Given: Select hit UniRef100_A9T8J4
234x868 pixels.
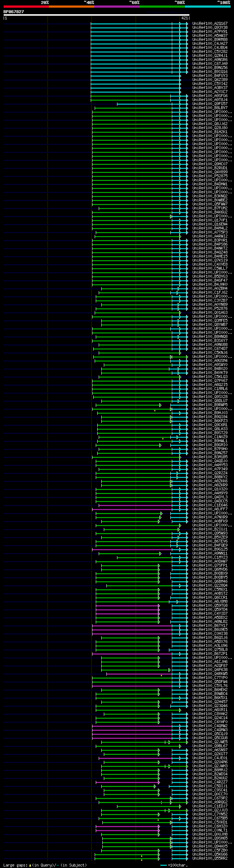Looking at the screenshot, I should point(210,100).
